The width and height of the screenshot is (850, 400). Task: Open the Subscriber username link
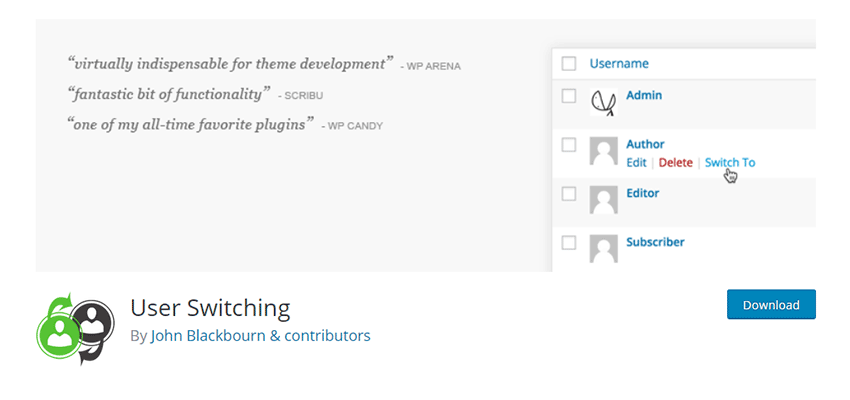[655, 241]
